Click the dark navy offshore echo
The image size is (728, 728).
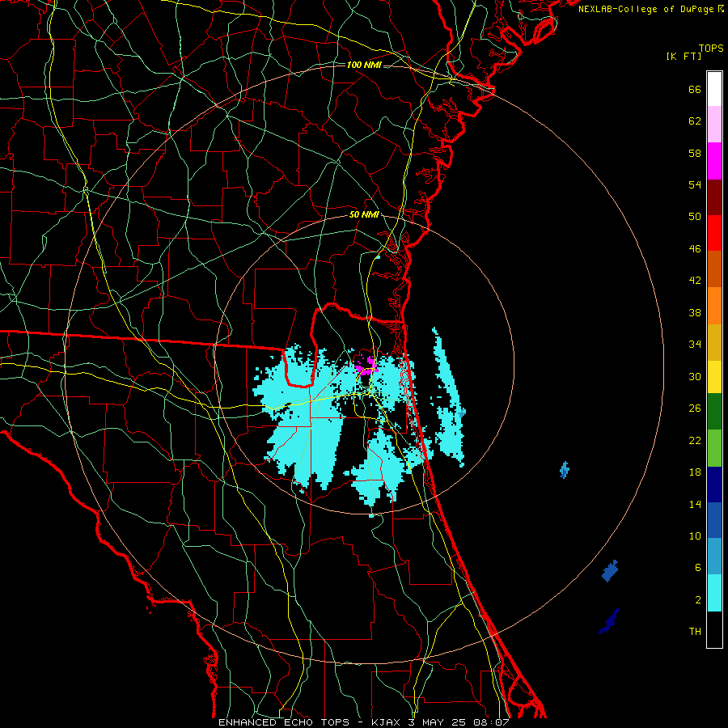[609, 621]
